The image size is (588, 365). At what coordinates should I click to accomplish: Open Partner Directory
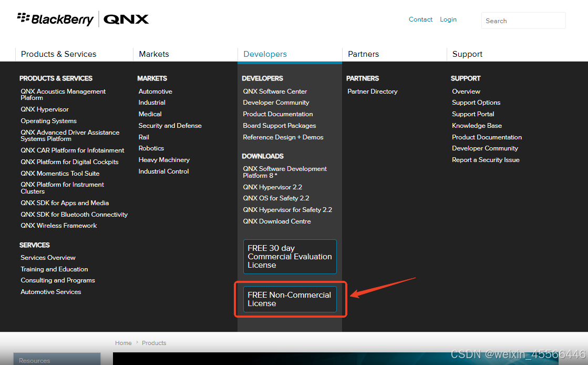(373, 92)
